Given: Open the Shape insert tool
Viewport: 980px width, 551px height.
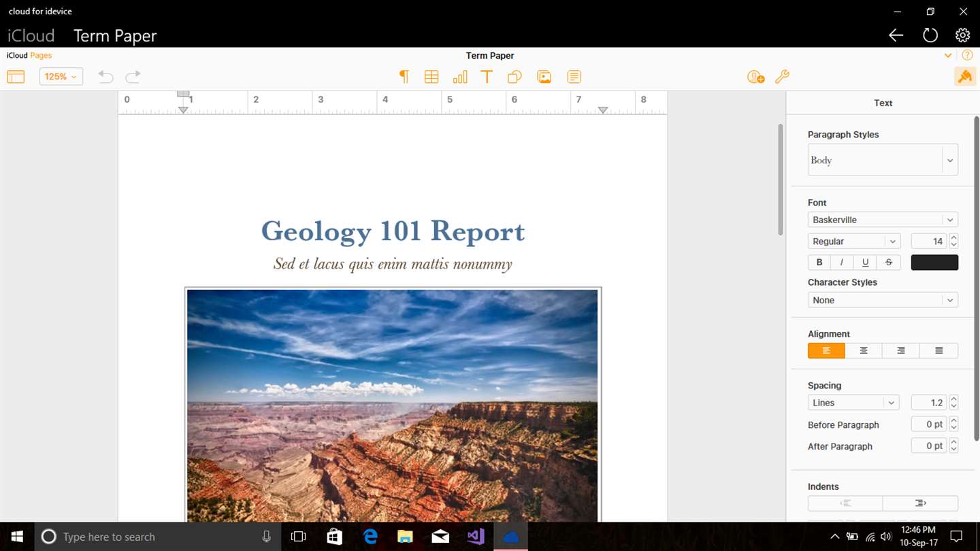Looking at the screenshot, I should (514, 77).
